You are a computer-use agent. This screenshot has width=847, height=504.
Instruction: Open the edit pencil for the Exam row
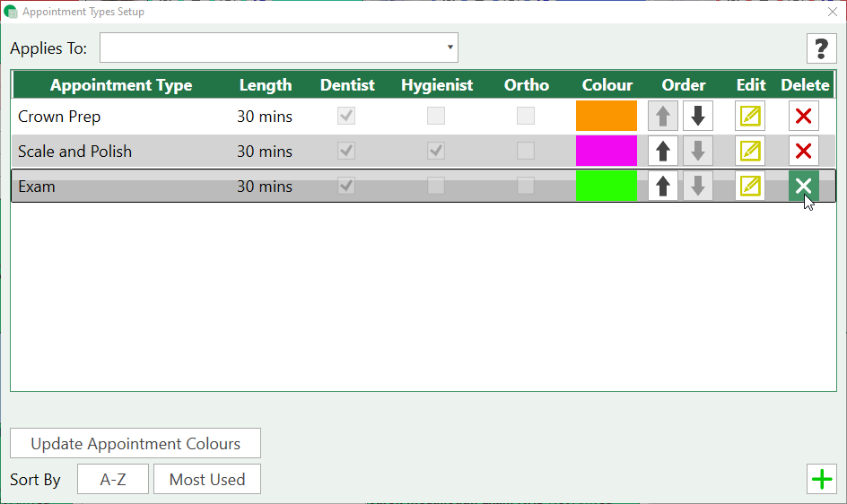pyautogui.click(x=749, y=187)
